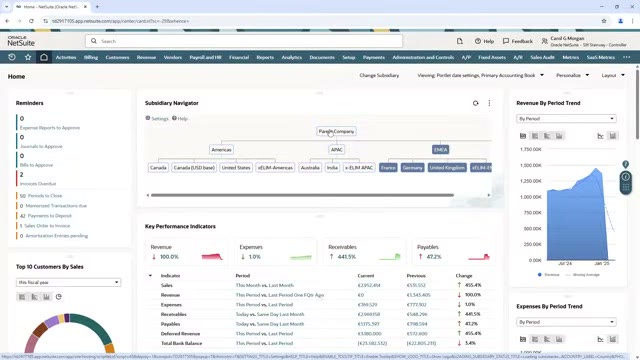The width and height of the screenshot is (640, 360).
Task: Click the Subsidiary Navigator Help link
Action: point(180,118)
